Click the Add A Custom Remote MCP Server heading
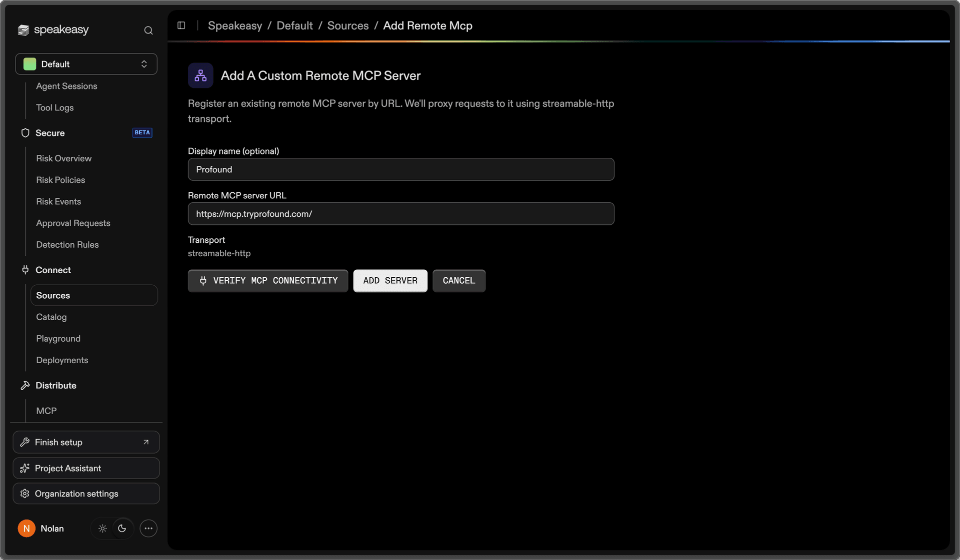The width and height of the screenshot is (960, 560). tap(320, 75)
